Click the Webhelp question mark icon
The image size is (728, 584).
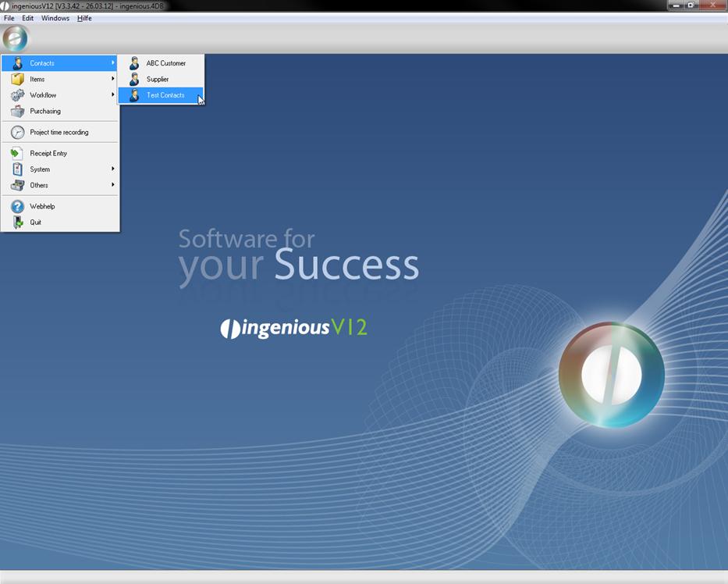click(17, 207)
